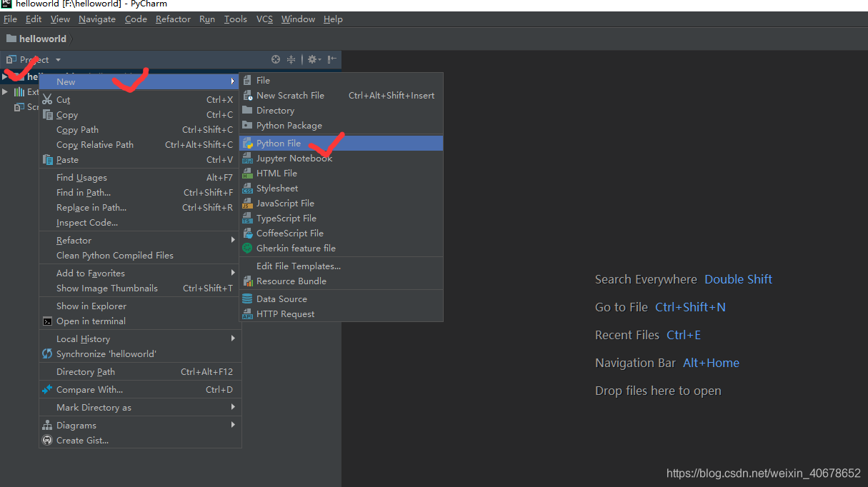Screen dimensions: 868x487
Task: Select Show in Explorer
Action: [139, 306]
